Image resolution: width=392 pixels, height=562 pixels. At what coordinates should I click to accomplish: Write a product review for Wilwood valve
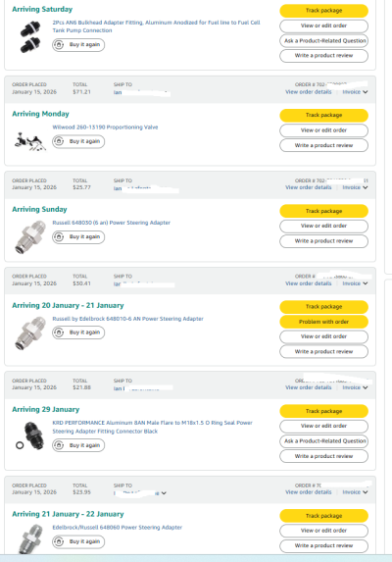point(323,145)
